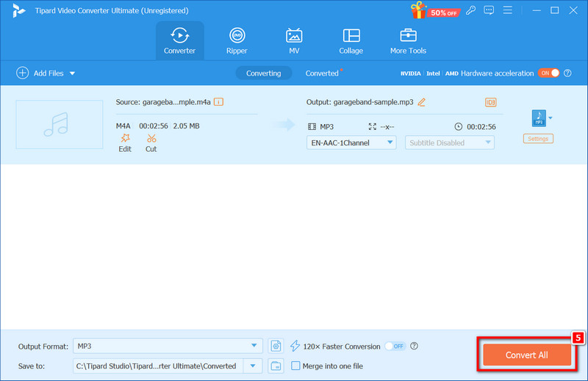Maximize the Tipard window

(x=555, y=10)
